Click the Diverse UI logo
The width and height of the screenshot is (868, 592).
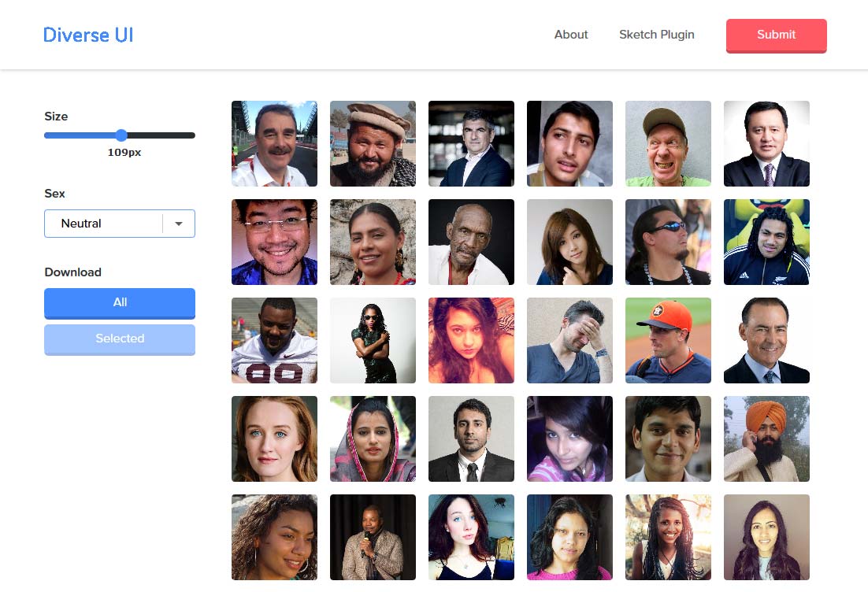87,35
